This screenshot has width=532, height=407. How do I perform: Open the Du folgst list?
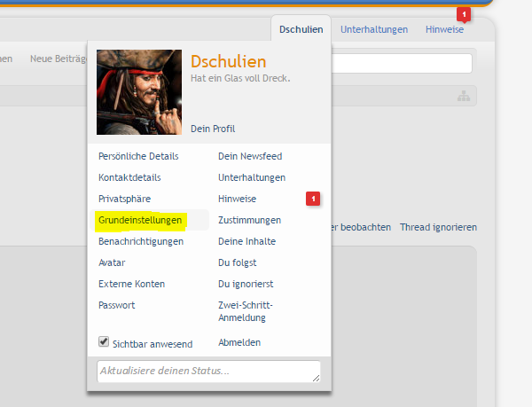(237, 262)
